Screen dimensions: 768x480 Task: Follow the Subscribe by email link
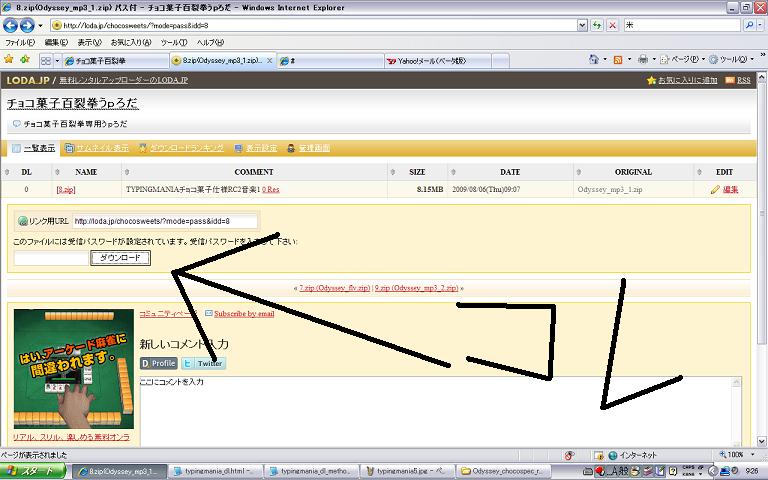pyautogui.click(x=243, y=313)
